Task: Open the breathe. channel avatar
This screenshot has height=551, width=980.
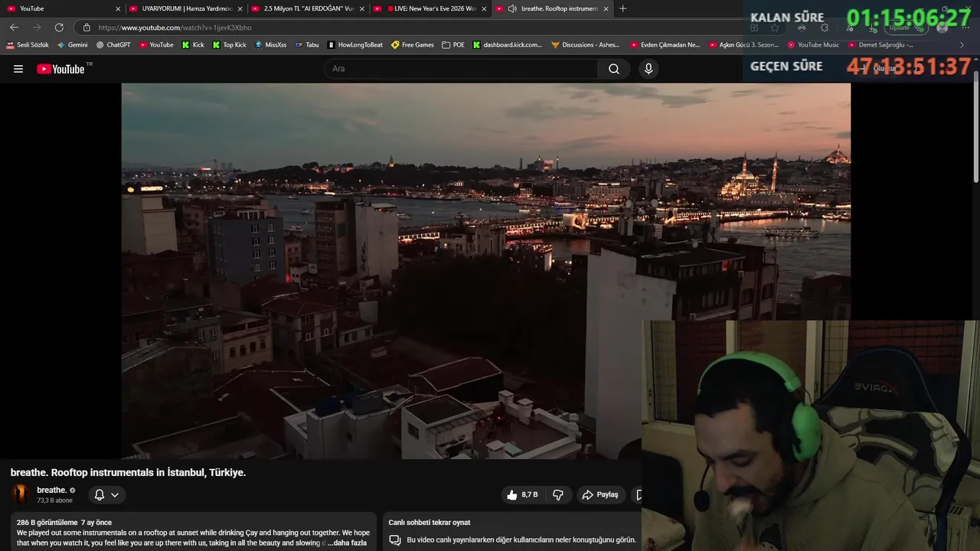Action: coord(21,494)
